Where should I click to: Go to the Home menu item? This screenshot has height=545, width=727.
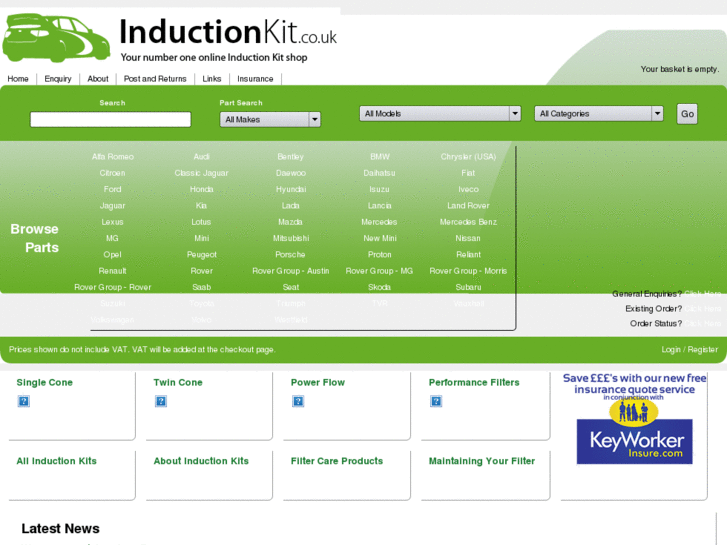tap(18, 79)
